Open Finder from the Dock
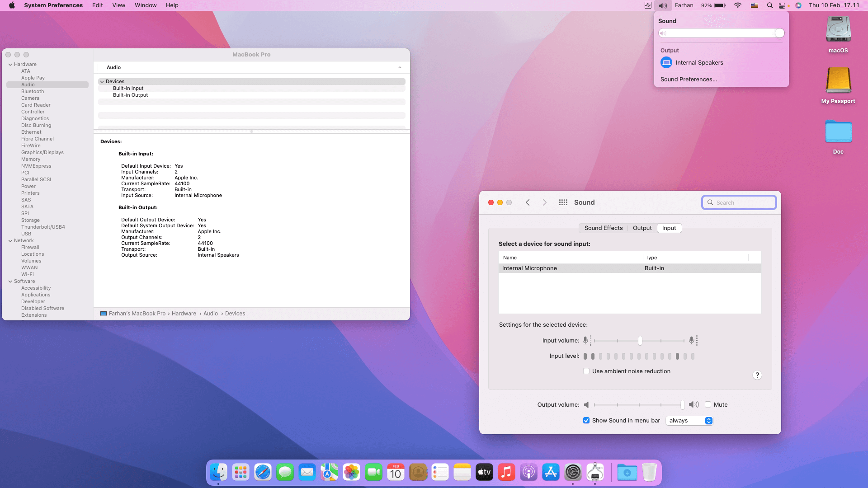868x488 pixels. coord(219,472)
